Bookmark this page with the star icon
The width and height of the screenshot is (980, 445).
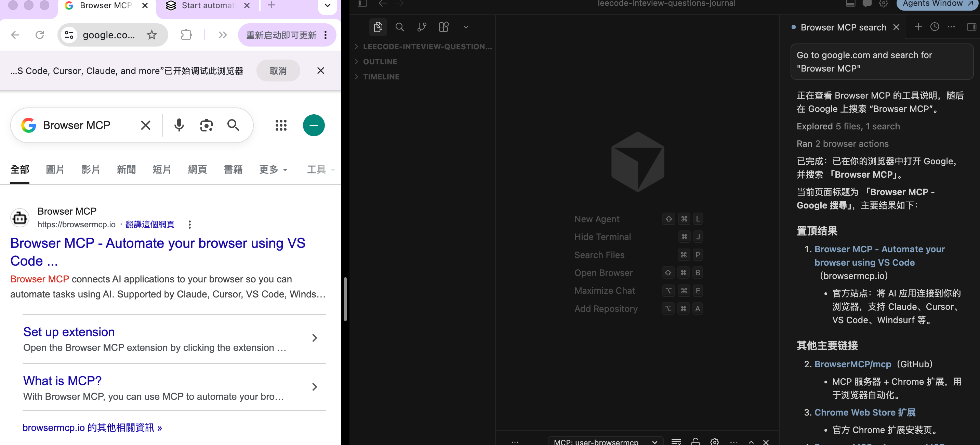pyautogui.click(x=152, y=35)
